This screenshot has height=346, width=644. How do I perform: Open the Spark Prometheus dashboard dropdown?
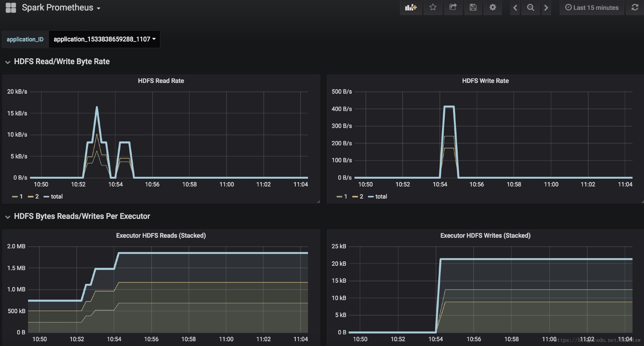pos(61,8)
